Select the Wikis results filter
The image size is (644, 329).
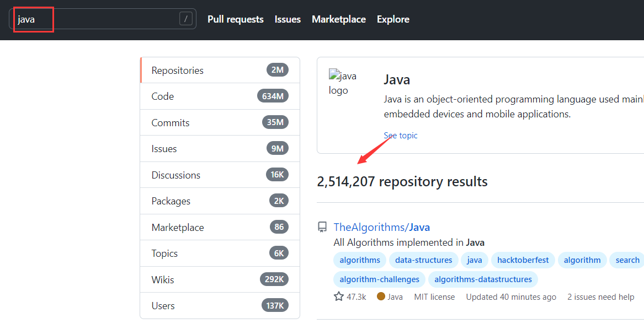click(220, 279)
